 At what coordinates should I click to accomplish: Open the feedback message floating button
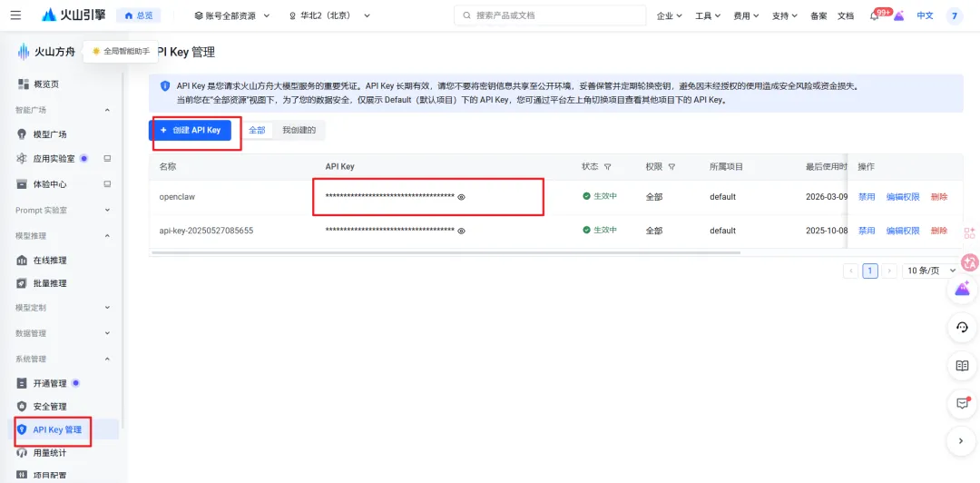pos(962,403)
